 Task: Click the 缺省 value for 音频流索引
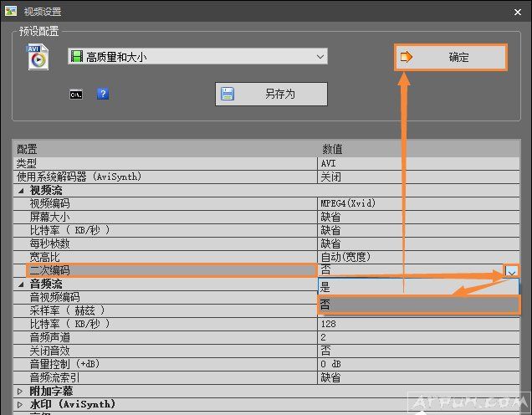click(x=418, y=377)
